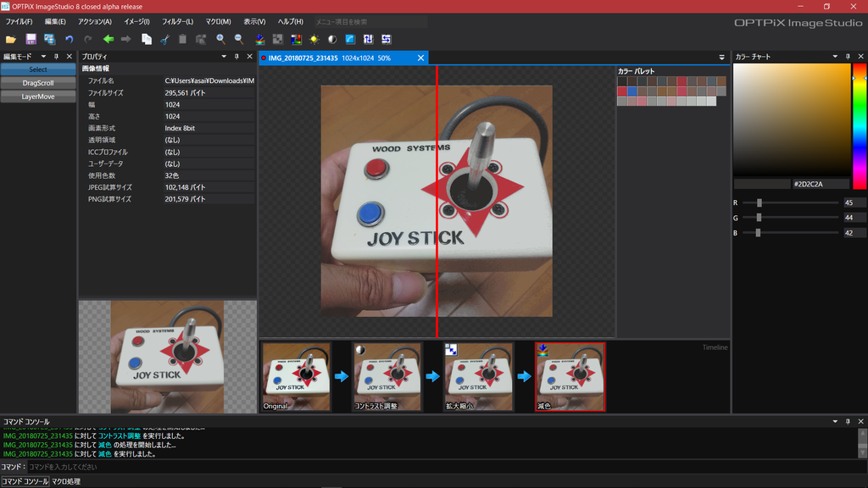Image resolution: width=868 pixels, height=488 pixels.
Task: Click the grayed paste-as-layer icon
Action: pos(201,39)
